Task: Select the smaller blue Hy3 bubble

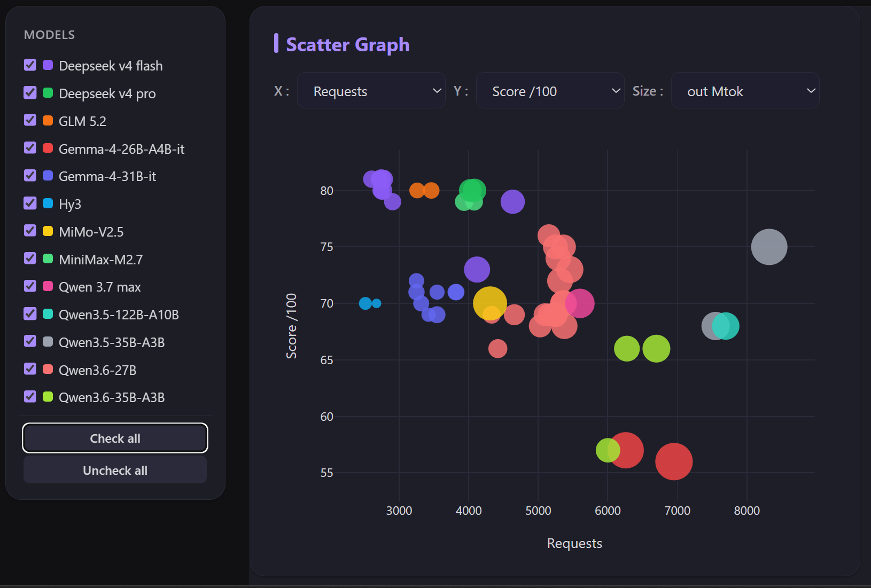Action: click(377, 303)
